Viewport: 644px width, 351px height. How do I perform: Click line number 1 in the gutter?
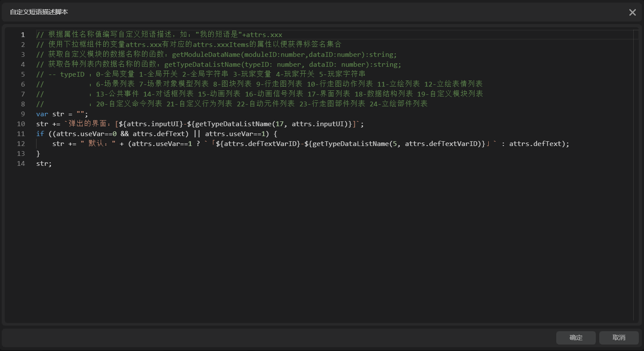click(x=23, y=34)
